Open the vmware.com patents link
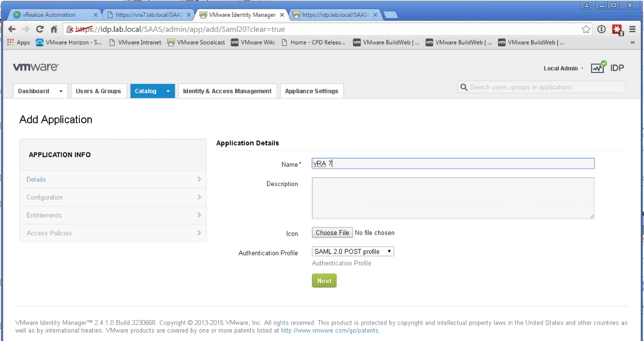 pos(330,330)
